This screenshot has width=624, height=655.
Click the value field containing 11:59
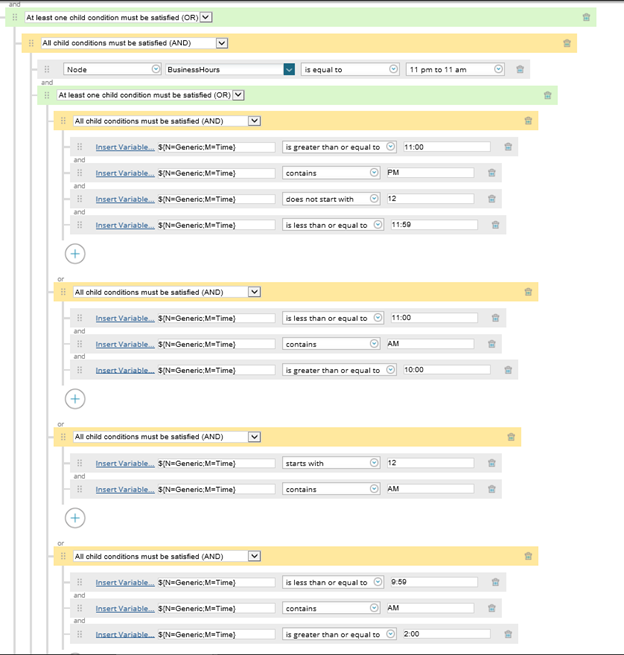click(434, 225)
